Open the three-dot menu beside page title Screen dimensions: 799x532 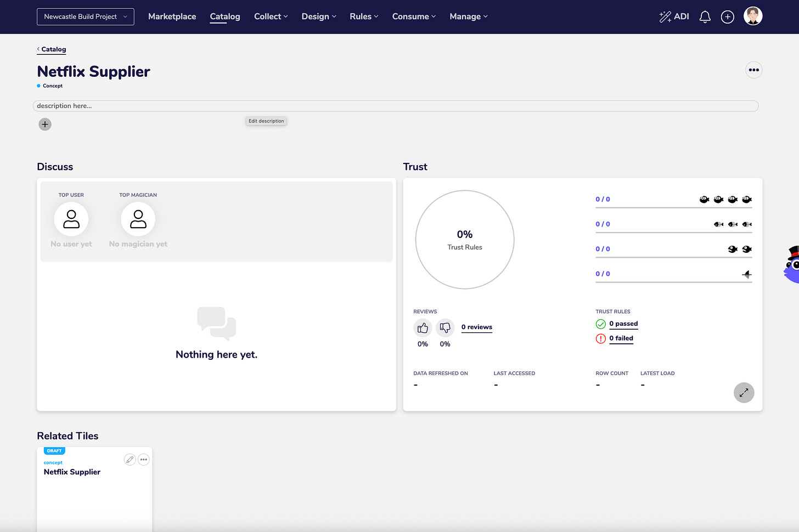point(754,70)
